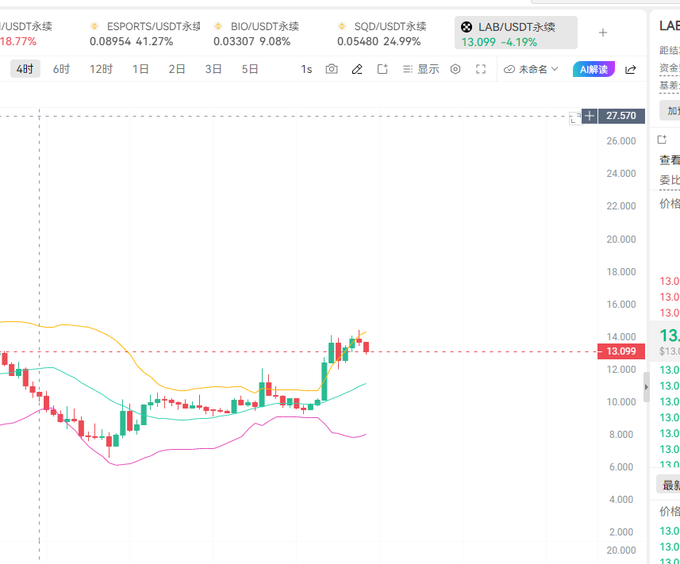This screenshot has height=564, width=680.
Task: Click the ESPORTS coin icon
Action: coord(94,26)
